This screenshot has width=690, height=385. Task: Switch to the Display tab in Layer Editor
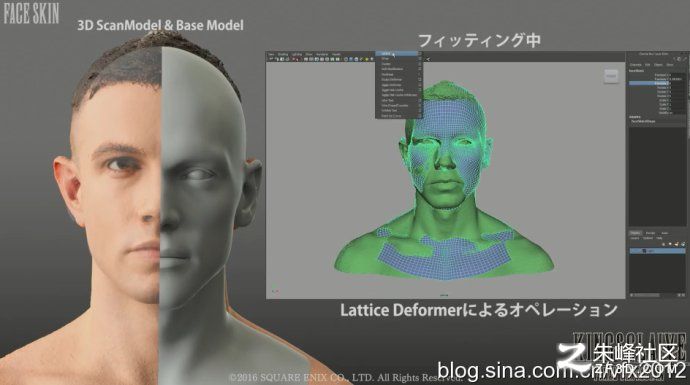635,233
